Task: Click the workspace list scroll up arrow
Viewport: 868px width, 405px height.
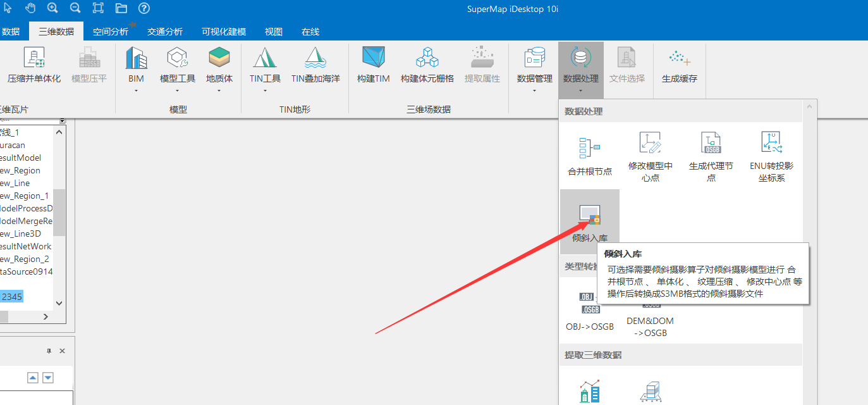Action: coord(59,132)
